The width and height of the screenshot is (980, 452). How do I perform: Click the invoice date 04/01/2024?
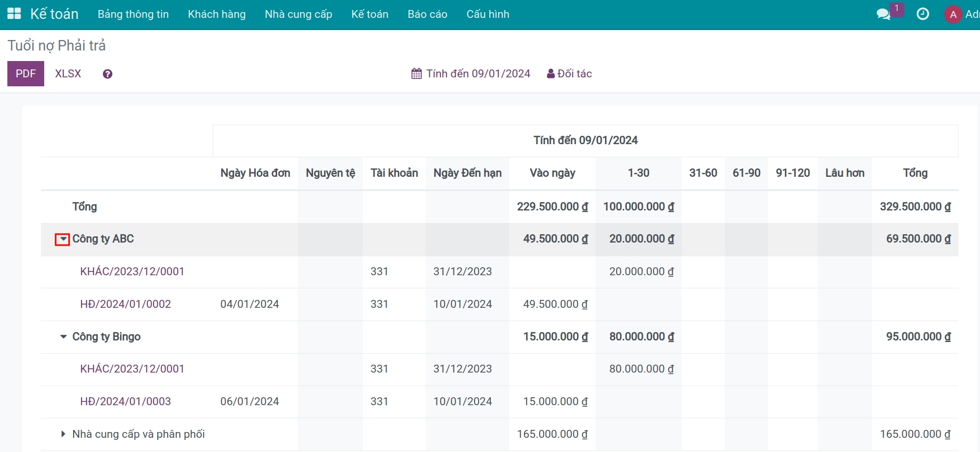(x=249, y=304)
